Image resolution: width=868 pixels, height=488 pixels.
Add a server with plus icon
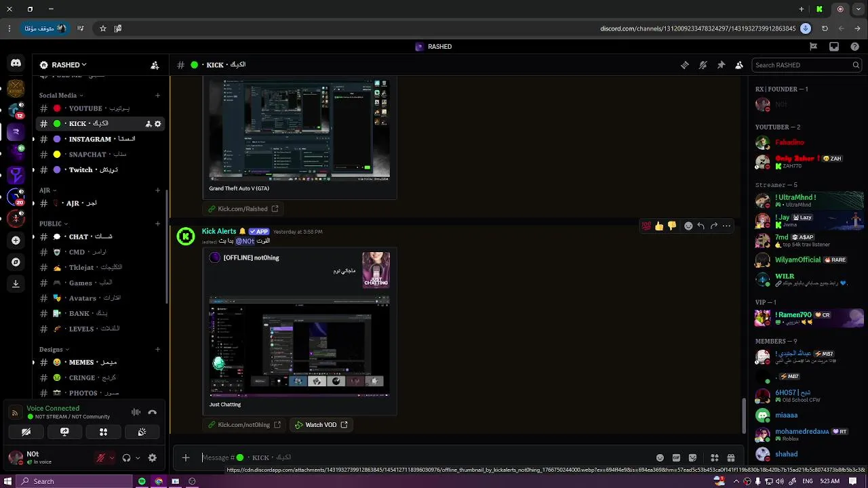[x=16, y=240]
